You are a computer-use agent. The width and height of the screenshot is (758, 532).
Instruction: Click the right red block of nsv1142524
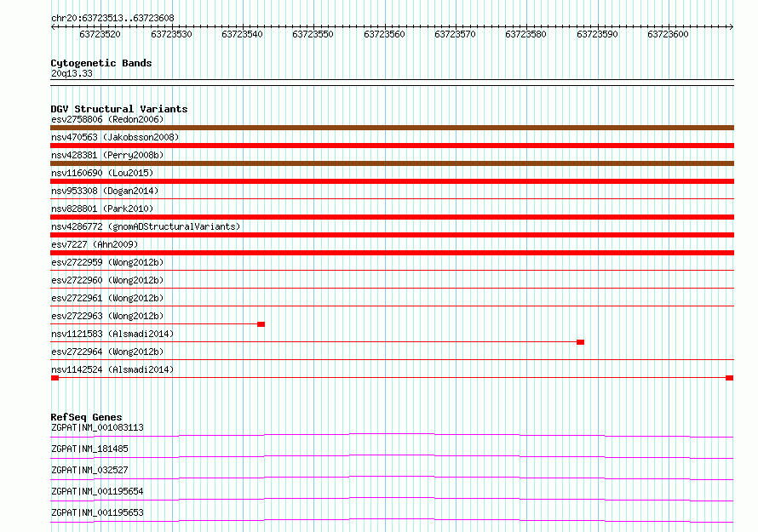730,378
